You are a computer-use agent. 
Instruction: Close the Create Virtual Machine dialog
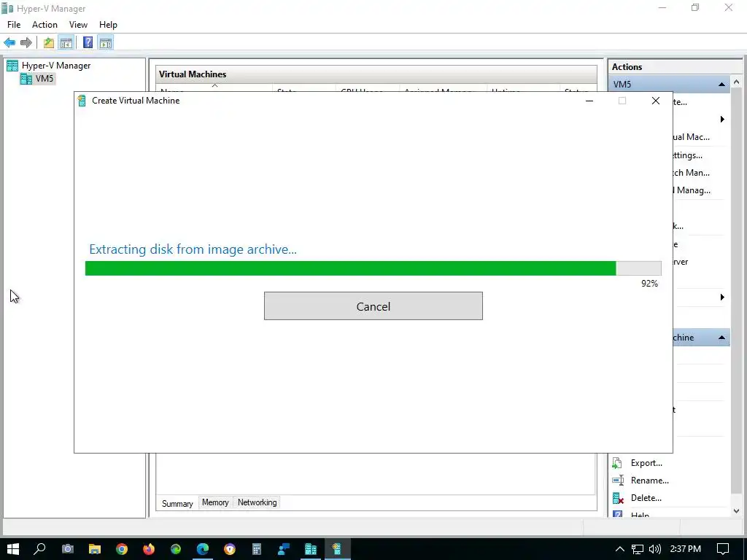point(656,101)
